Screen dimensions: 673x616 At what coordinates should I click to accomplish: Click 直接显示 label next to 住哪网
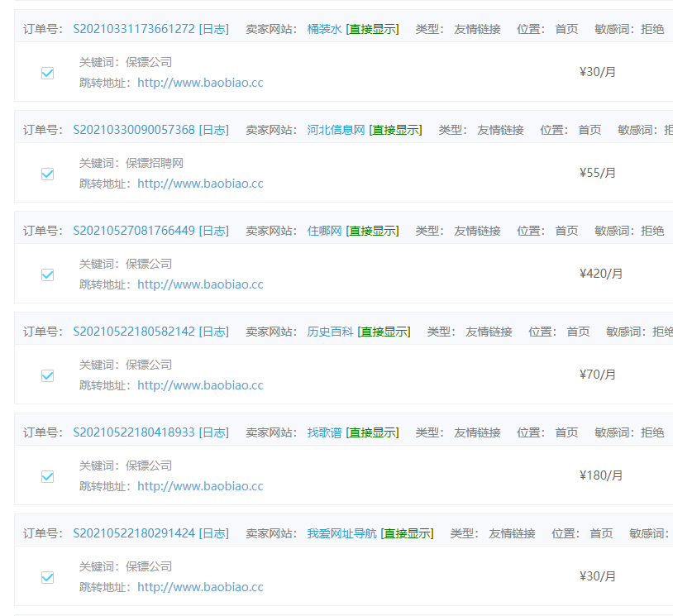pos(372,231)
